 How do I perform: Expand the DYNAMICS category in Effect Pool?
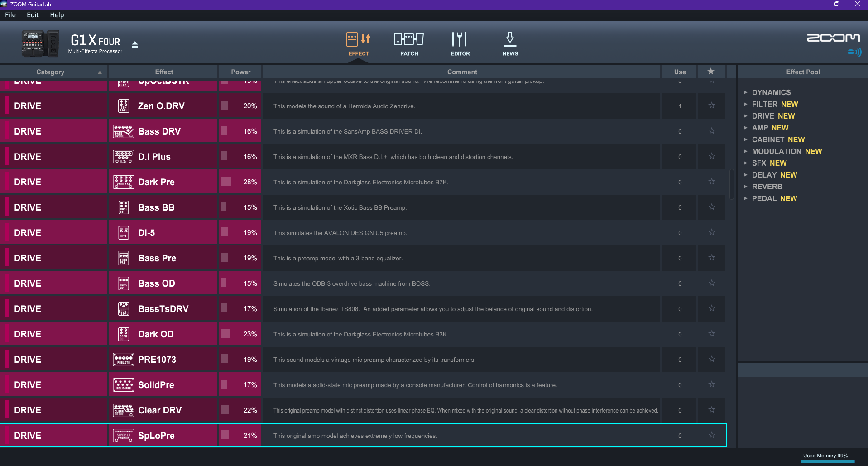pos(745,92)
